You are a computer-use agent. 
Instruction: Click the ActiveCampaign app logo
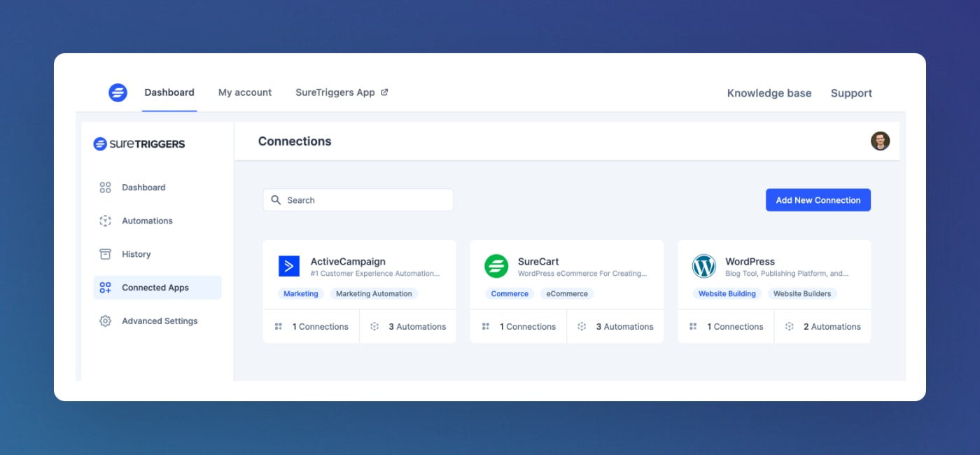pyautogui.click(x=289, y=266)
